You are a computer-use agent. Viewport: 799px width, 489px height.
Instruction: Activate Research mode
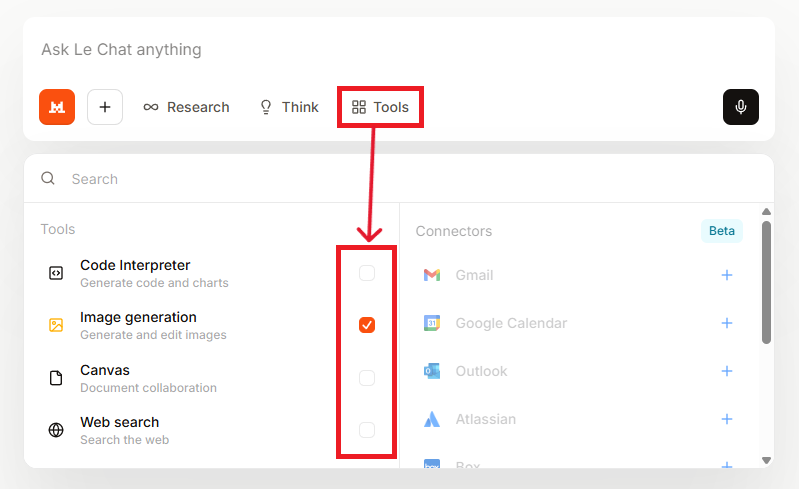[x=186, y=107]
